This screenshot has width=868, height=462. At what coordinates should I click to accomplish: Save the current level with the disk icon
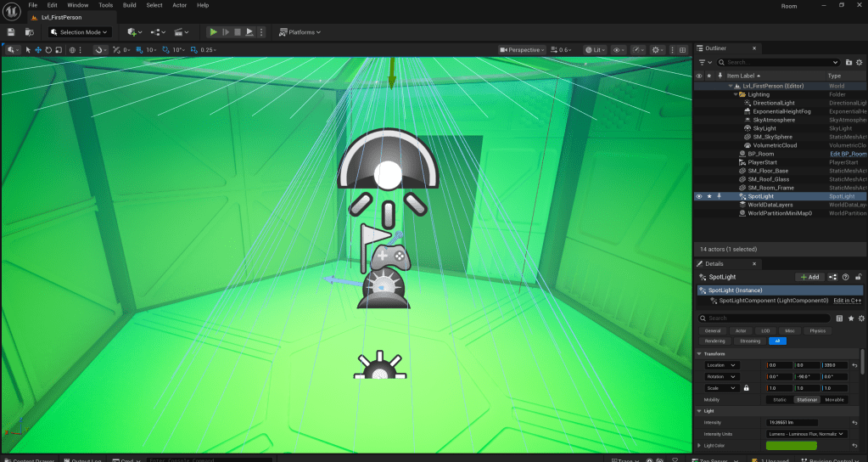tap(11, 32)
